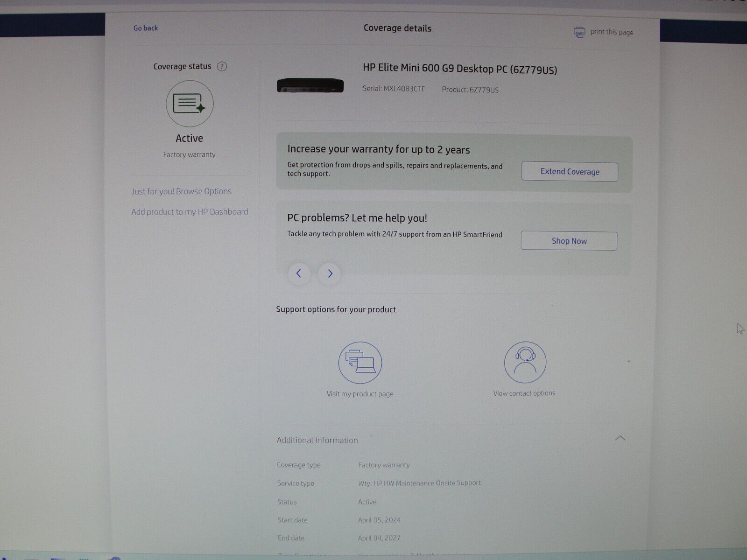Image resolution: width=747 pixels, height=560 pixels.
Task: Select Add product to my HP Dashboard
Action: point(190,212)
